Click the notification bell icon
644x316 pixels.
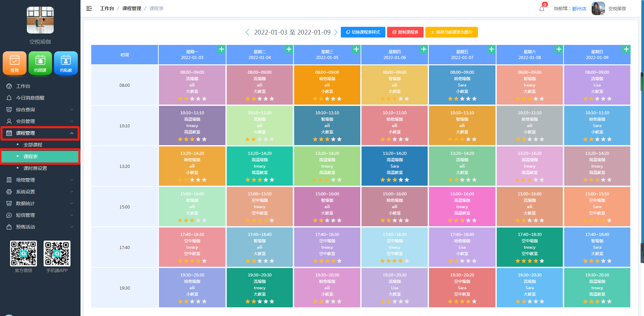[x=542, y=9]
